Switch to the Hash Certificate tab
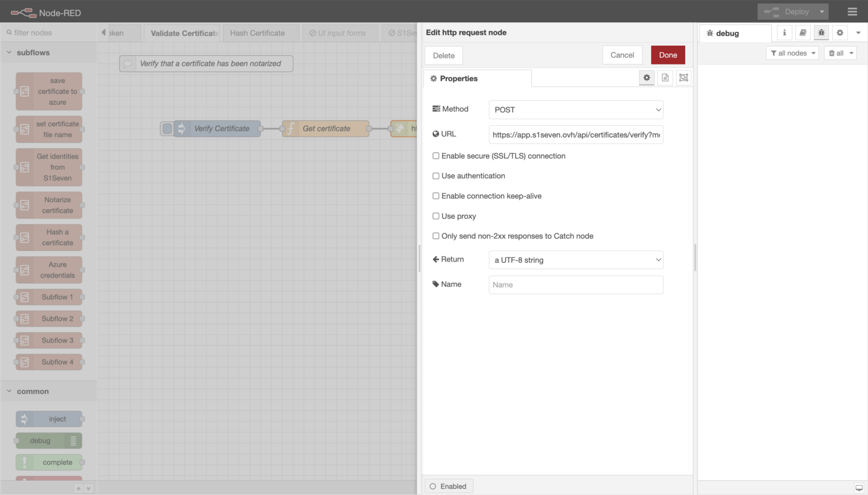 point(257,33)
